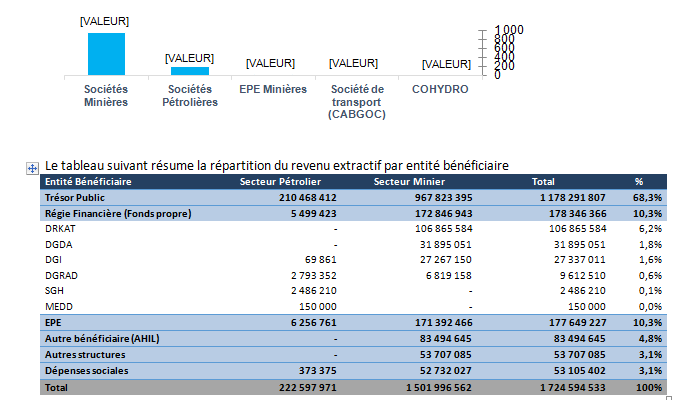Click the 1 000 value on chart axis
Viewport: 690px width, 400px height.
pos(510,30)
